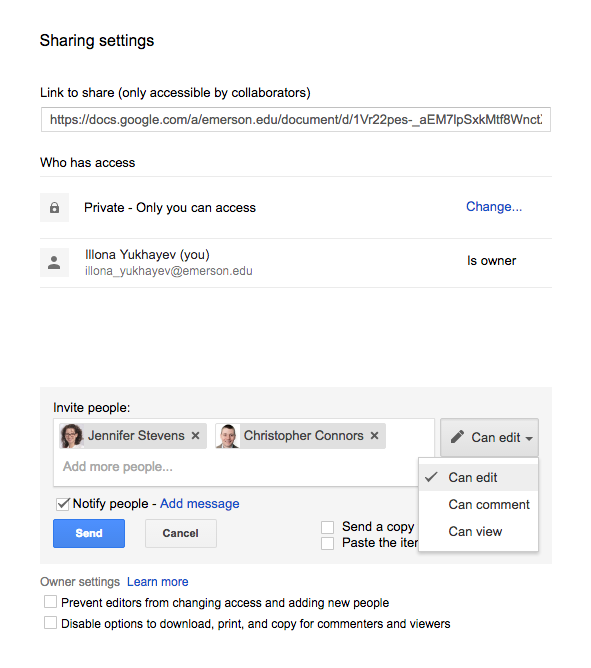Click the link to share URL field
This screenshot has width=591, height=668.
[x=296, y=120]
